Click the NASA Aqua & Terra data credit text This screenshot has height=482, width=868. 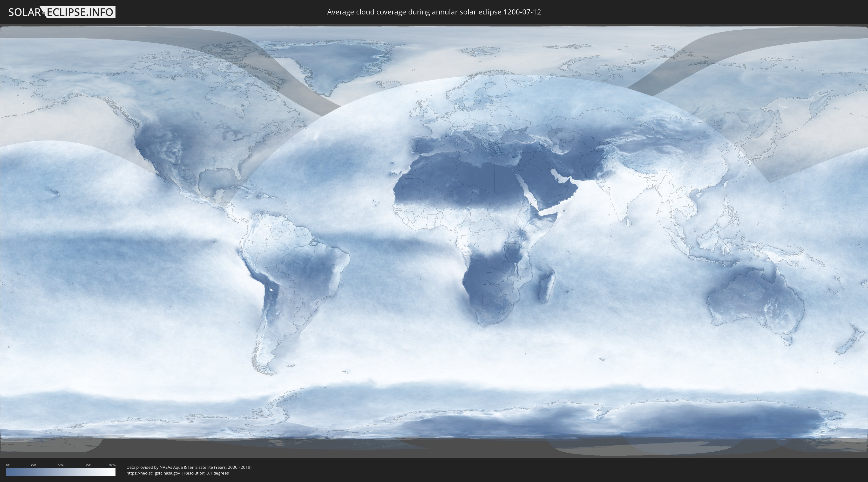tap(189, 467)
